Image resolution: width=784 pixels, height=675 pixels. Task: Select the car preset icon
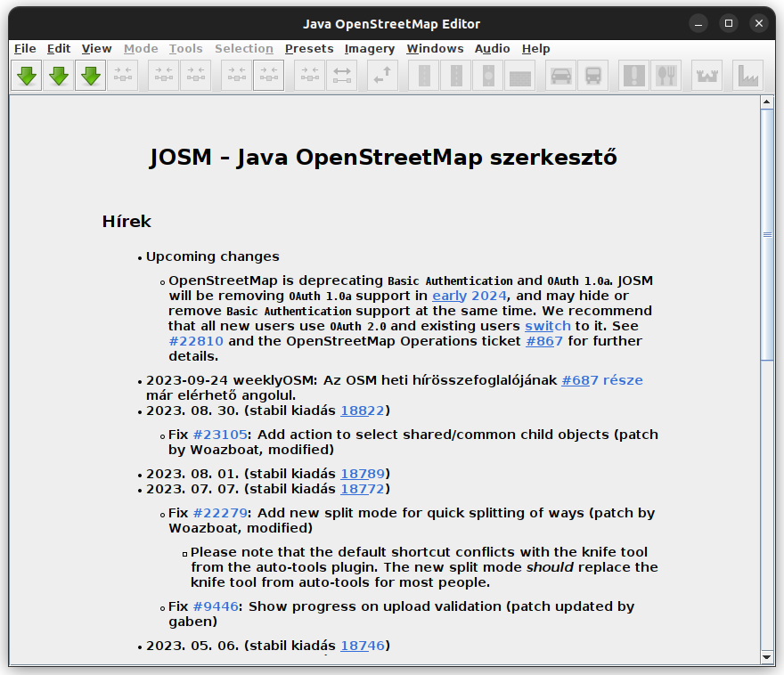coord(561,76)
